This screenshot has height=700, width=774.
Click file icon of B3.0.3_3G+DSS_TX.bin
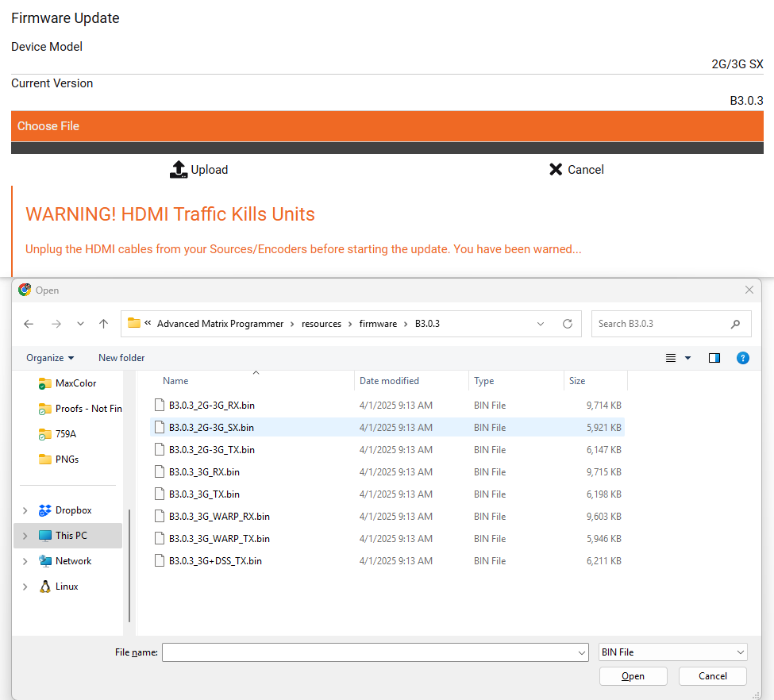pyautogui.click(x=160, y=561)
